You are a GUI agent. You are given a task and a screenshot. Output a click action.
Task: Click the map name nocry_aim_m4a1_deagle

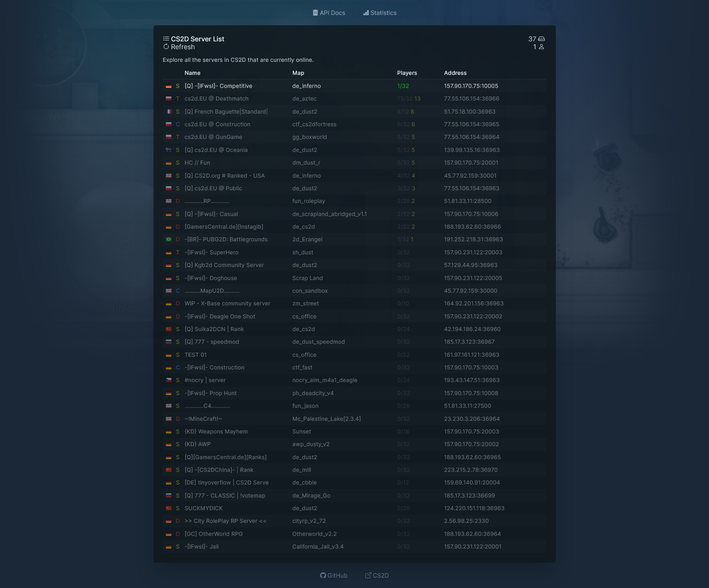coord(325,380)
